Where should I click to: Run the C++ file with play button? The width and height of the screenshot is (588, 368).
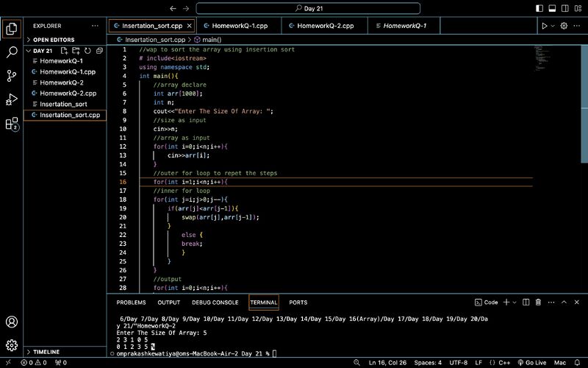point(544,26)
